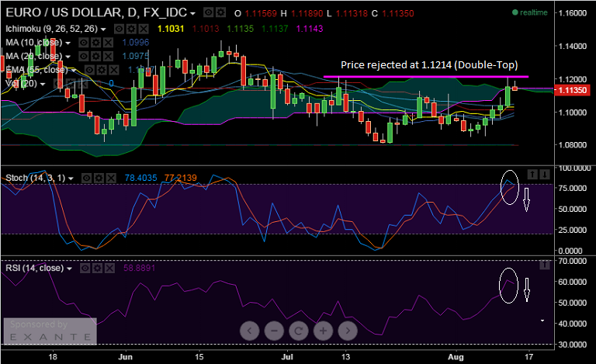Zoom out using the minus button
Viewport: 596px width, 364px height.
click(x=274, y=331)
